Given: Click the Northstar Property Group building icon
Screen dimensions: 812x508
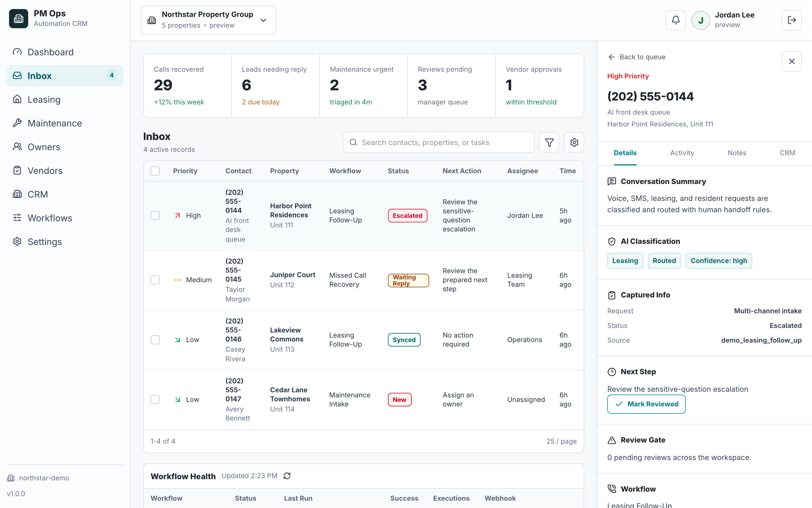Looking at the screenshot, I should 152,20.
